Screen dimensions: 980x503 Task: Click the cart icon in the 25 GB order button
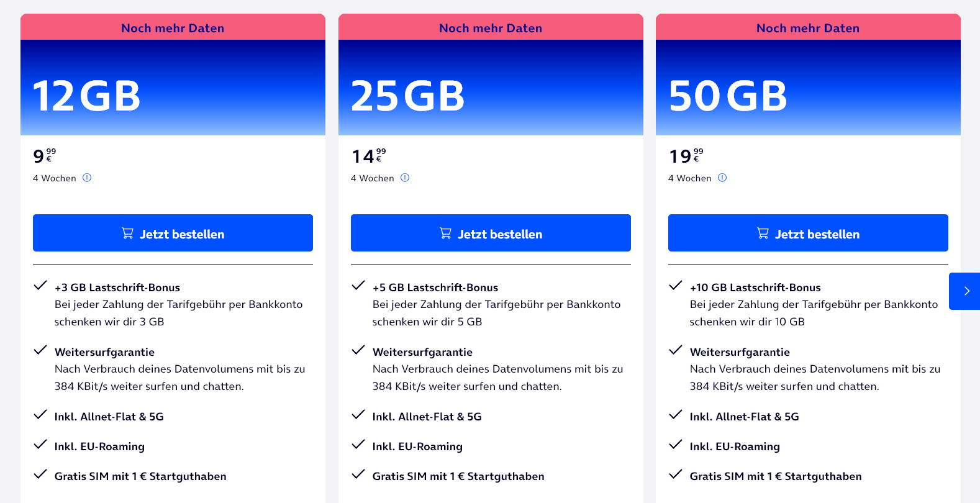coord(445,233)
